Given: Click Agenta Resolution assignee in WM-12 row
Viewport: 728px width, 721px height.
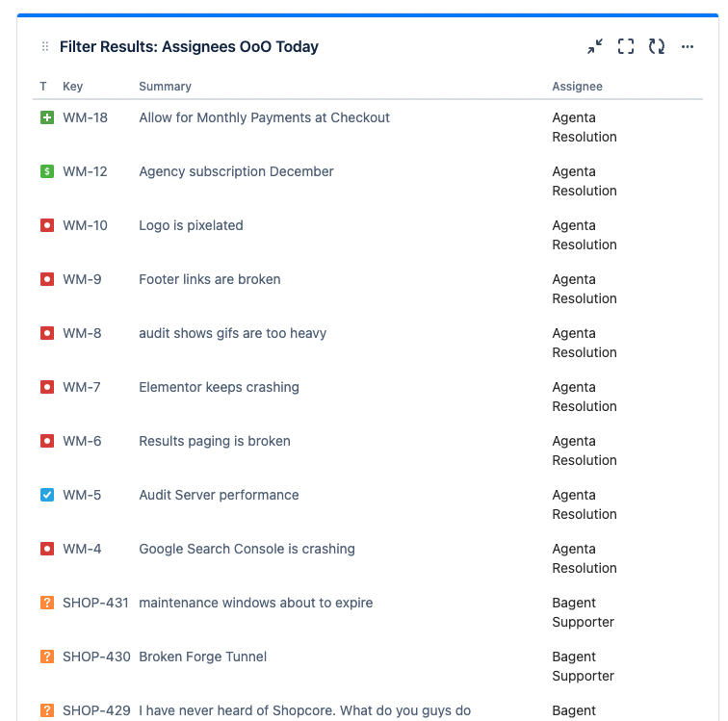Looking at the screenshot, I should tap(585, 181).
